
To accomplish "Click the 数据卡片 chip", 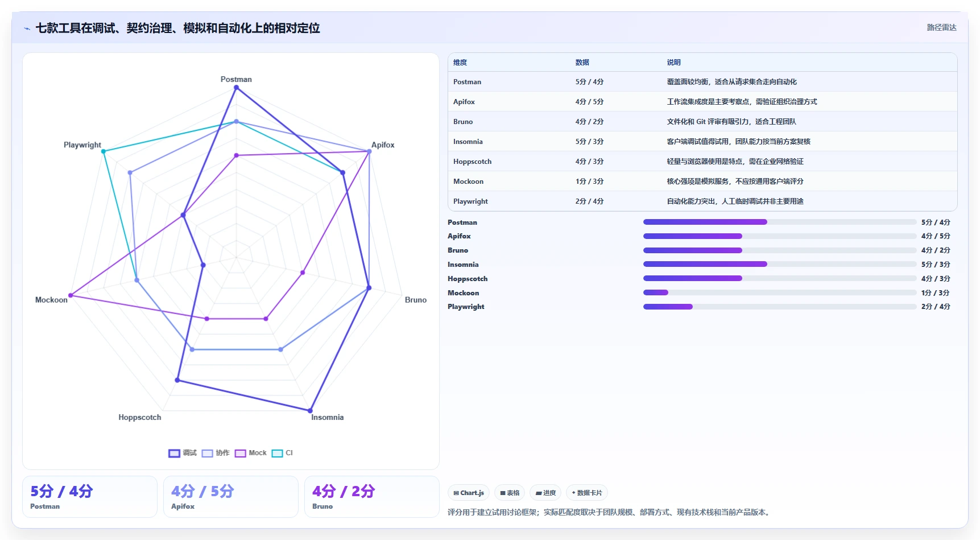I will tap(587, 493).
